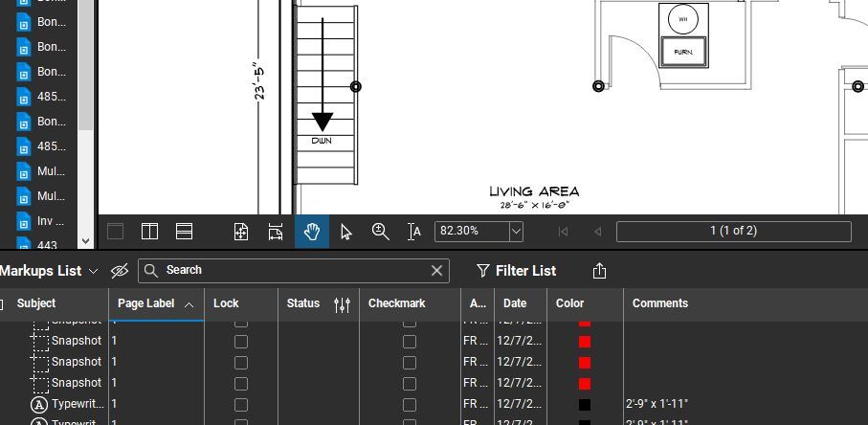Screen dimensions: 868x425
Task: Toggle hide markups eye icon
Action: coord(120,271)
